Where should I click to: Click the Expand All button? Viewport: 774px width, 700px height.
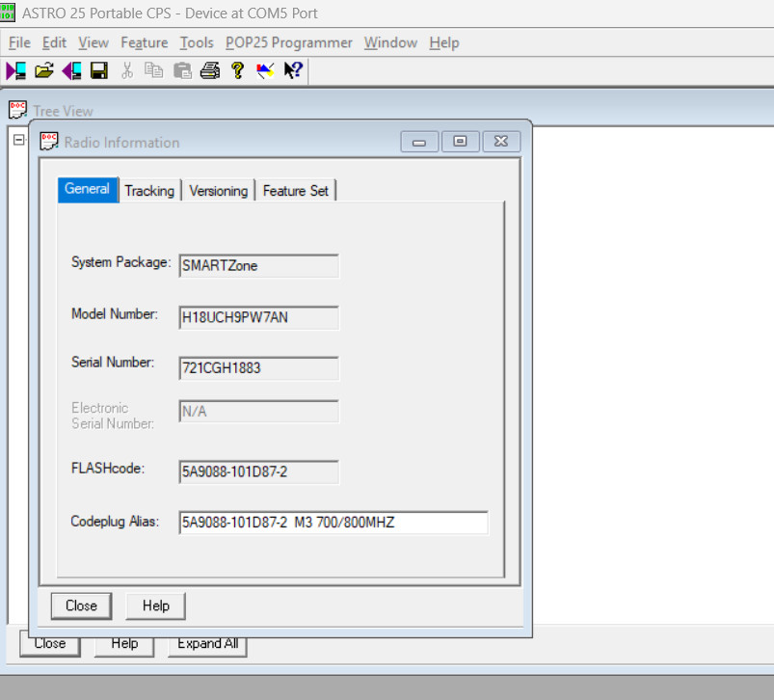pyautogui.click(x=207, y=643)
